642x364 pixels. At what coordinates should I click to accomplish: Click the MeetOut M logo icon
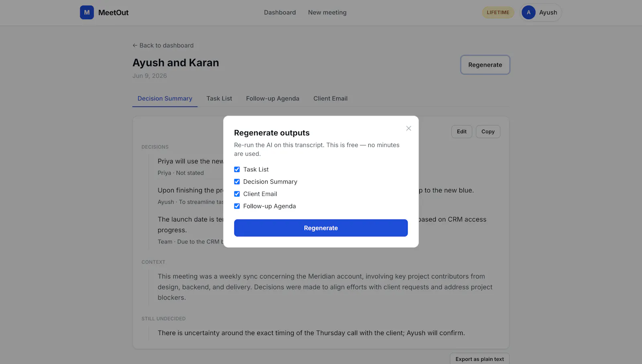pyautogui.click(x=87, y=12)
